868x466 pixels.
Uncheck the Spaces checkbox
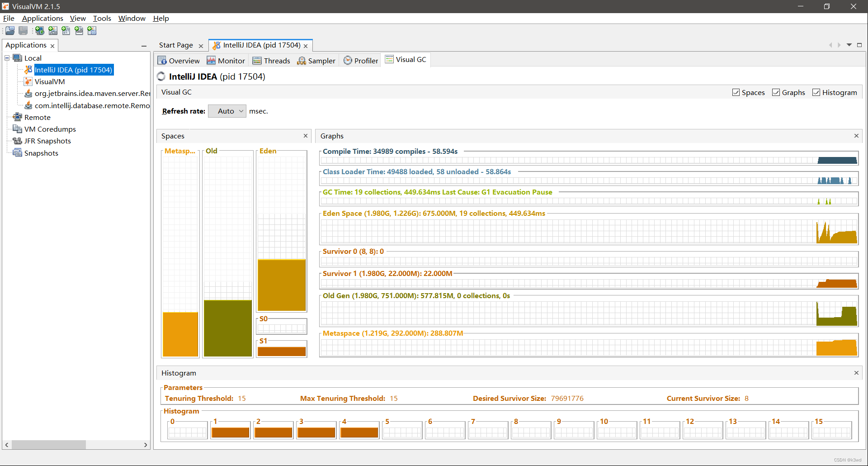[x=736, y=92]
